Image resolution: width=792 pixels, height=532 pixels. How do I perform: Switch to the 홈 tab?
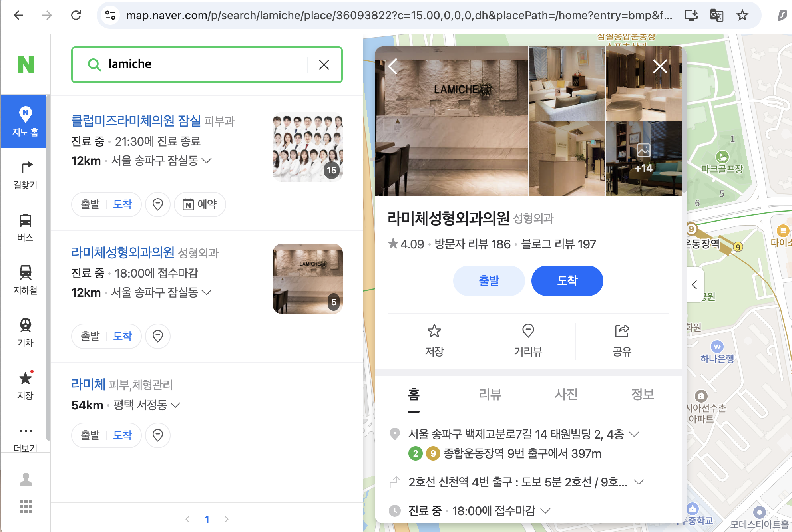(x=414, y=395)
